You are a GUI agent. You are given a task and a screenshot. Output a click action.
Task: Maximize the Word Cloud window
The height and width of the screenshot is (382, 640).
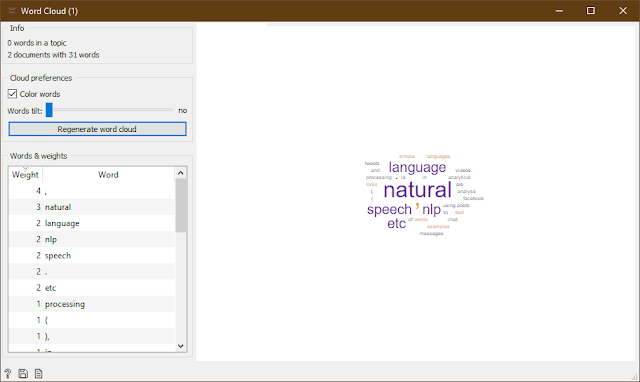pos(591,11)
